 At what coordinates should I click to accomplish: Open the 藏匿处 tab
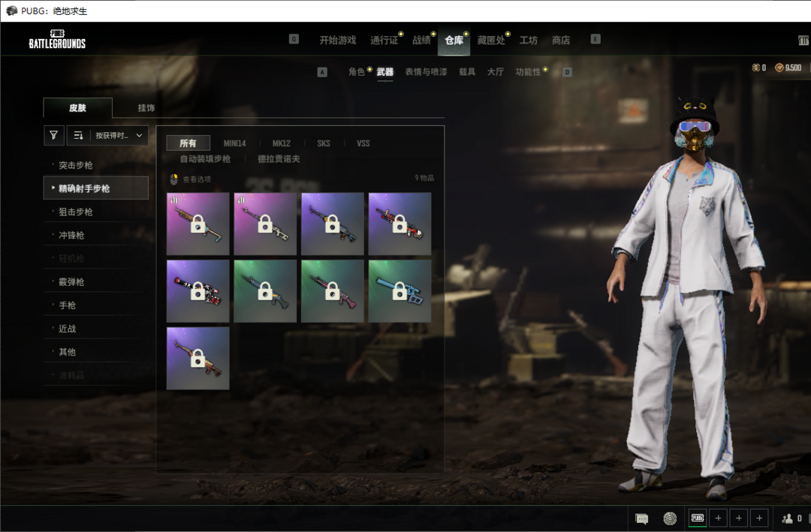[491, 41]
